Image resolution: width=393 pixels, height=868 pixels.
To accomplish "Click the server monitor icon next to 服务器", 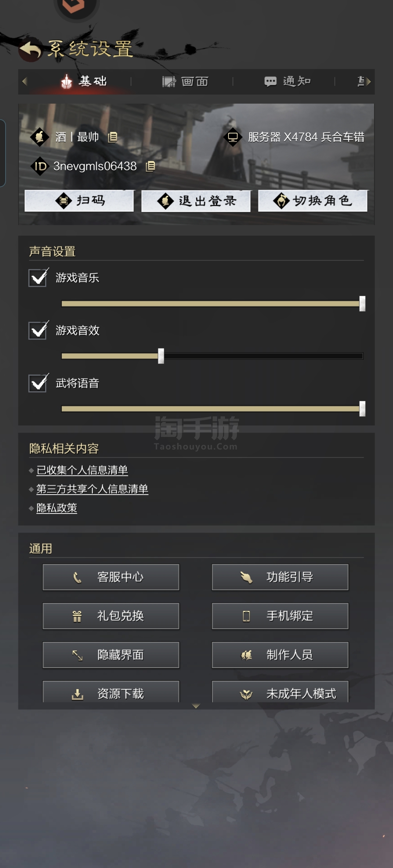I will [x=233, y=137].
